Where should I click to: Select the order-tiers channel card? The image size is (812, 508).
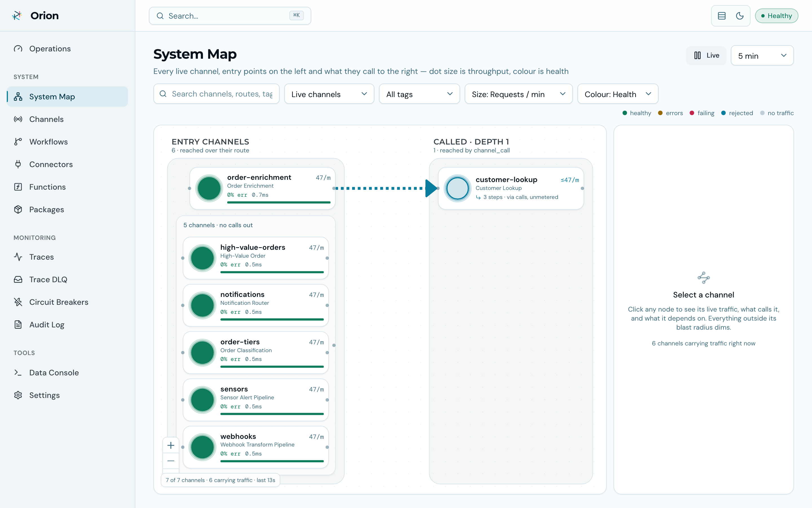256,352
